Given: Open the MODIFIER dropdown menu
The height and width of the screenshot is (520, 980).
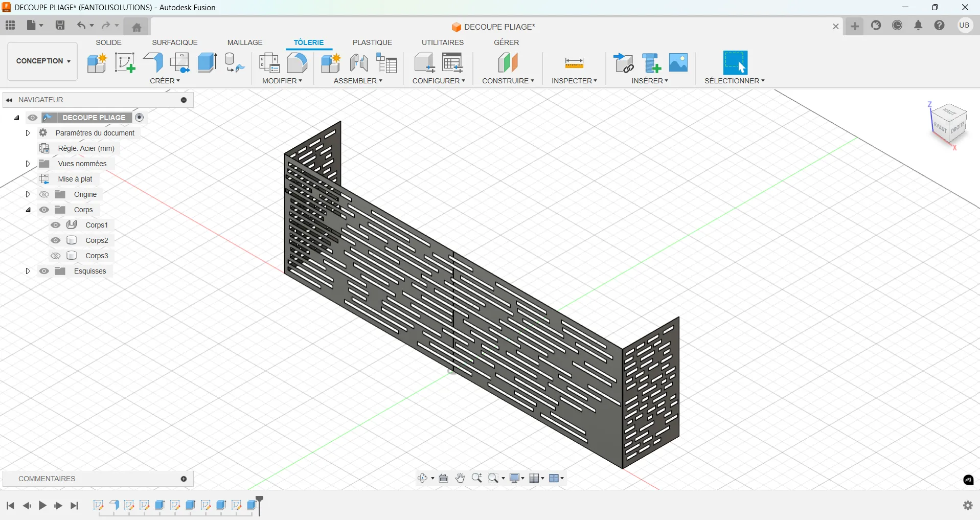Looking at the screenshot, I should (282, 81).
